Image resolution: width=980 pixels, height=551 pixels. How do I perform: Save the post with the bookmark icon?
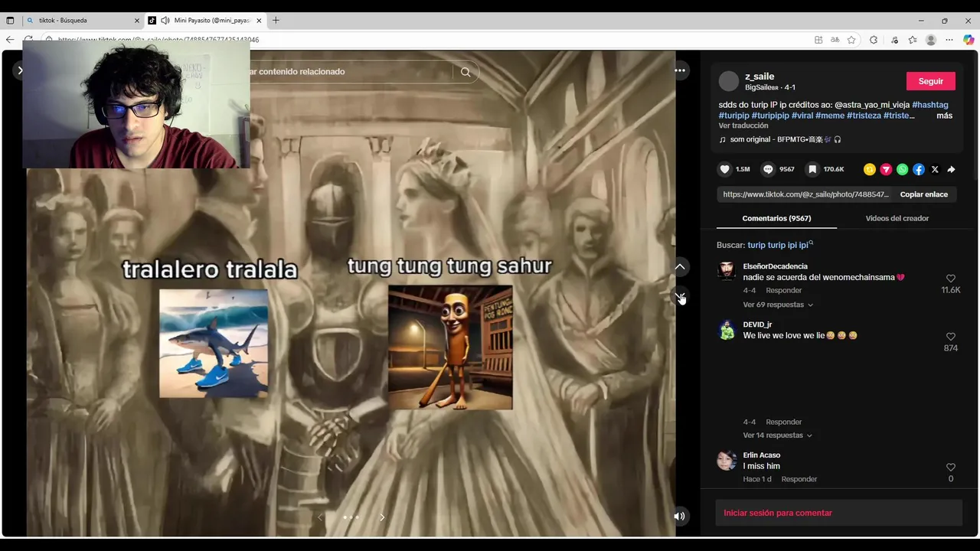pos(812,169)
